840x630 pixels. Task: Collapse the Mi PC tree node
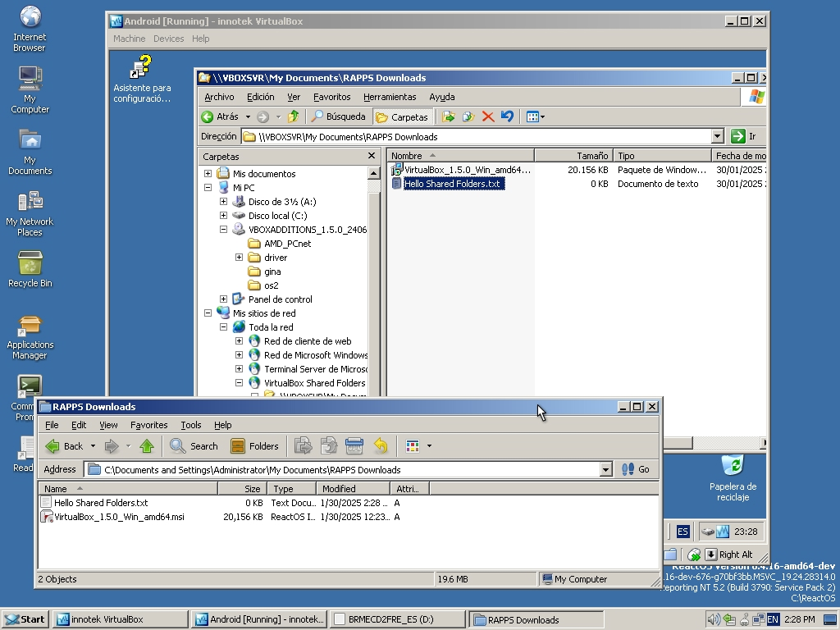(208, 187)
